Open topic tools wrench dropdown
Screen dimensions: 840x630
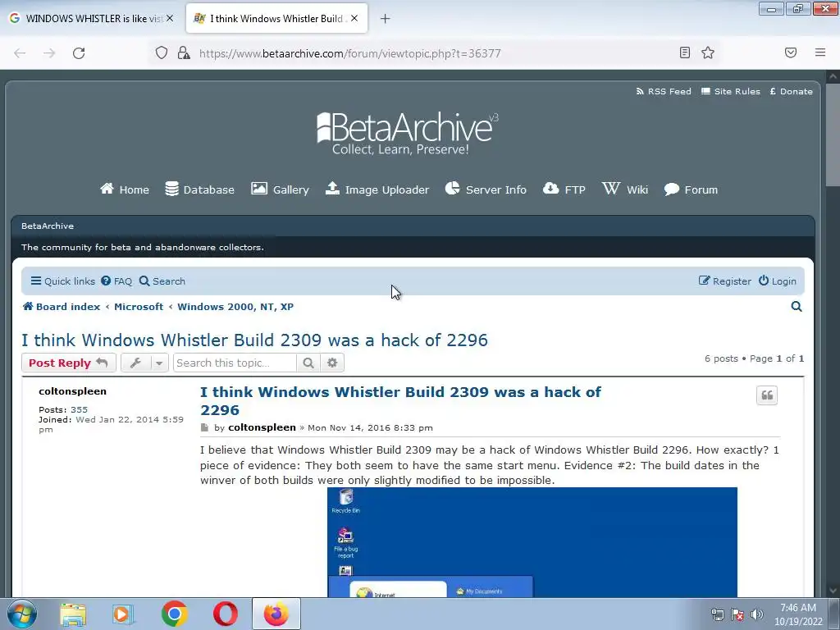pos(144,363)
